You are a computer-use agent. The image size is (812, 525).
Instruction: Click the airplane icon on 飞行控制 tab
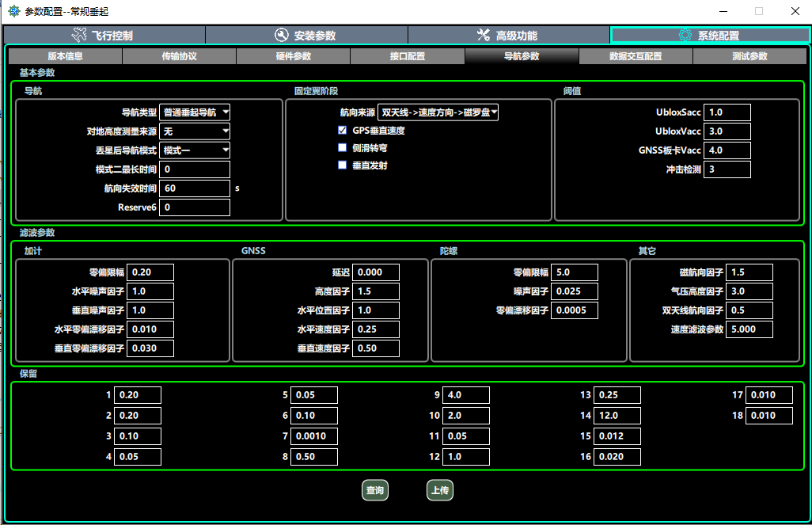(x=78, y=36)
